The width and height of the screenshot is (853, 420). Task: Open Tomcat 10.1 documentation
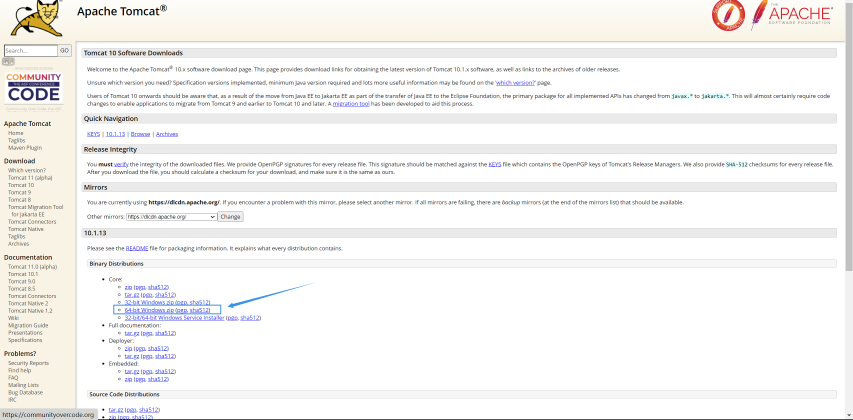pos(23,274)
